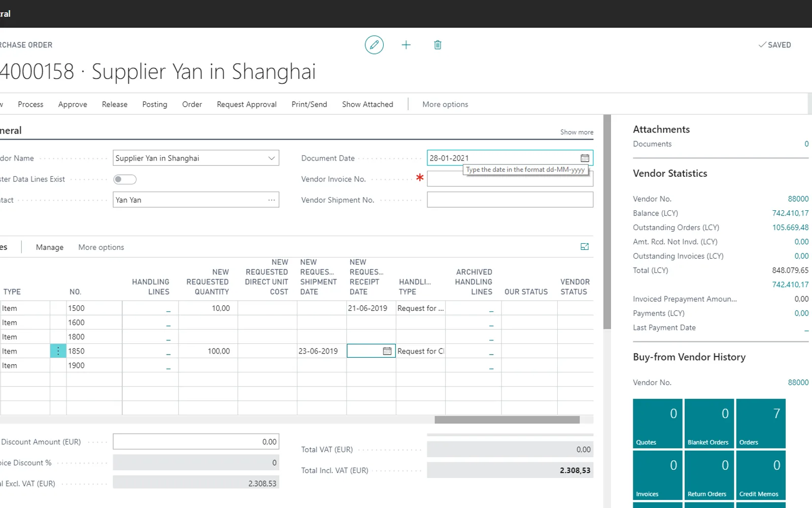Open the Return Orders tile

pos(709,475)
